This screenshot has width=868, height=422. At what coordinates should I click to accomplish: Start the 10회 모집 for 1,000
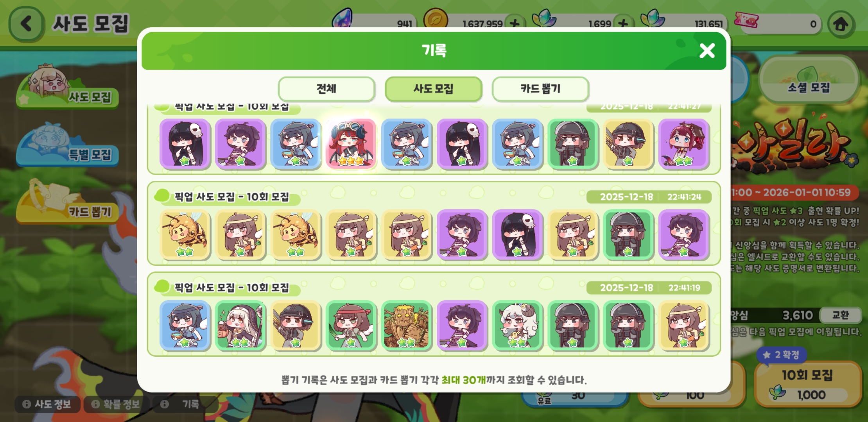[x=808, y=384]
